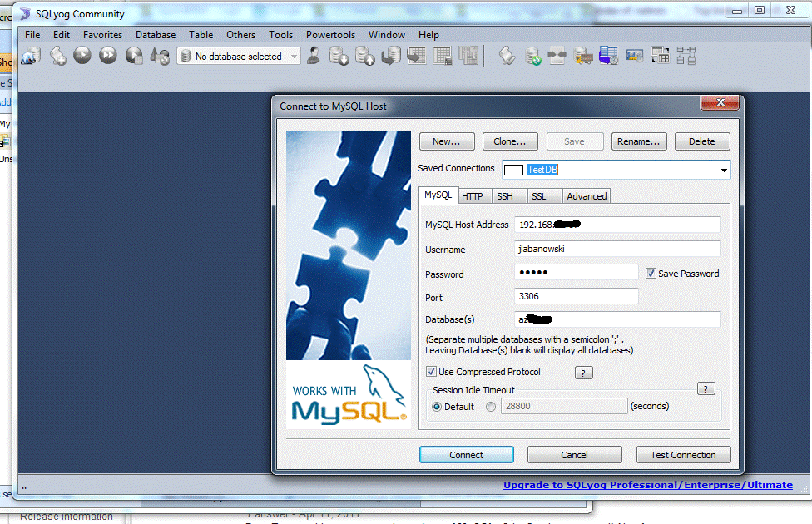Disable Use Compressed Protocol

(x=431, y=372)
